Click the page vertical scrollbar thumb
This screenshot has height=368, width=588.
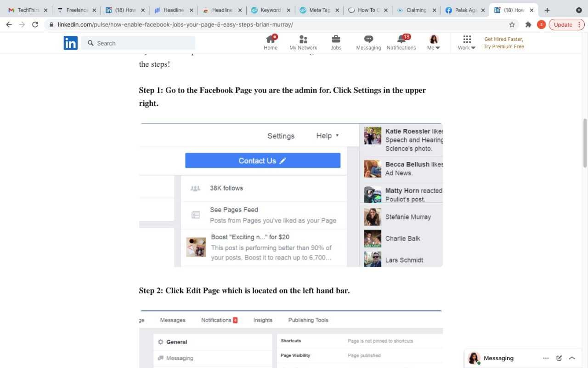[585, 143]
